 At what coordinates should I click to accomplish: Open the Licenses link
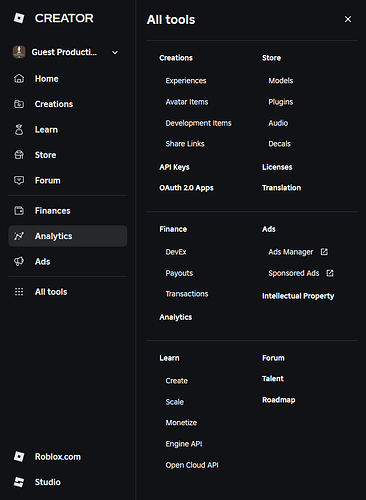point(277,167)
